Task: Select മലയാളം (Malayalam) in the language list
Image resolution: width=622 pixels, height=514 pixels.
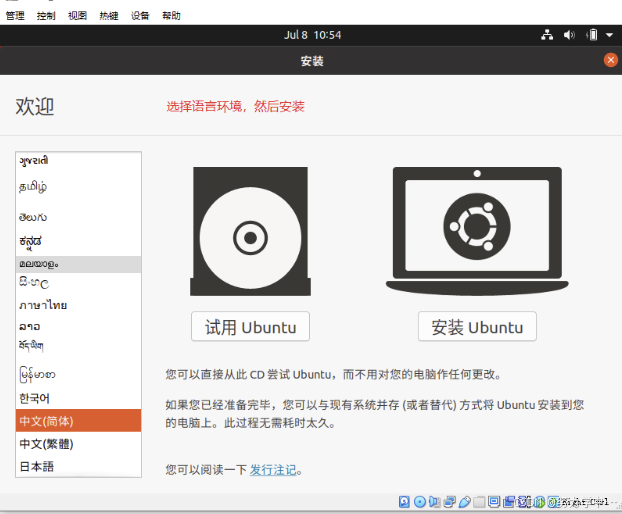Action: coord(78,264)
